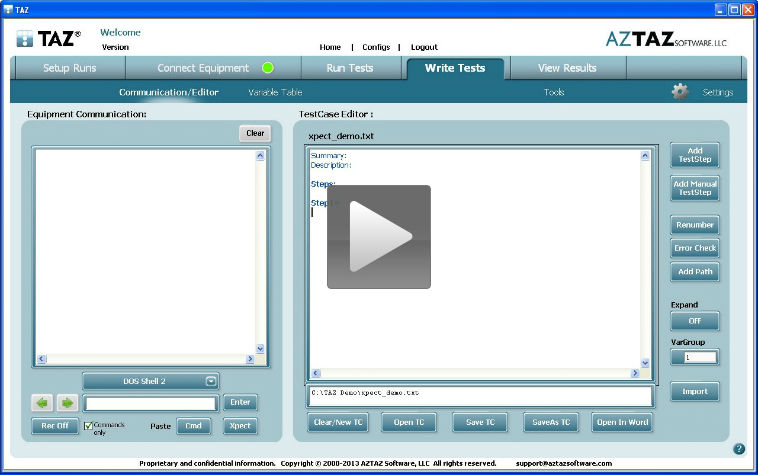758x475 pixels.
Task: Follow the Logout link
Action: pyautogui.click(x=424, y=47)
